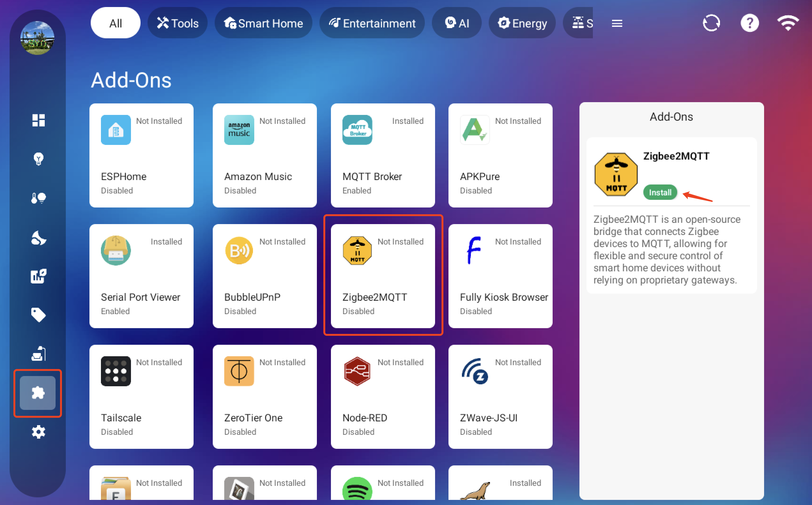The height and width of the screenshot is (505, 812).
Task: Open the Add-Ons puzzle piece icon
Action: coord(38,393)
